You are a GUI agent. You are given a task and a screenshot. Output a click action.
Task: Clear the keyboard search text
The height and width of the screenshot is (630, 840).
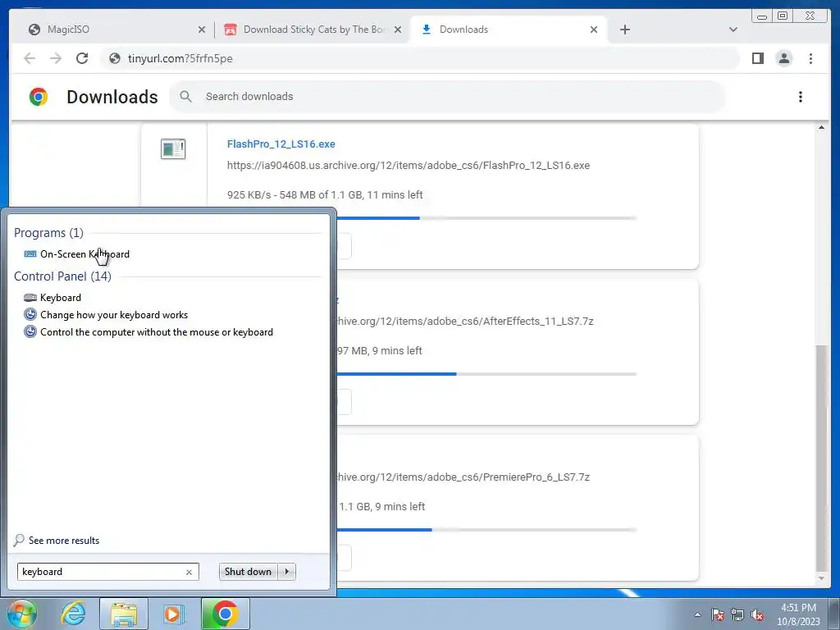(189, 572)
